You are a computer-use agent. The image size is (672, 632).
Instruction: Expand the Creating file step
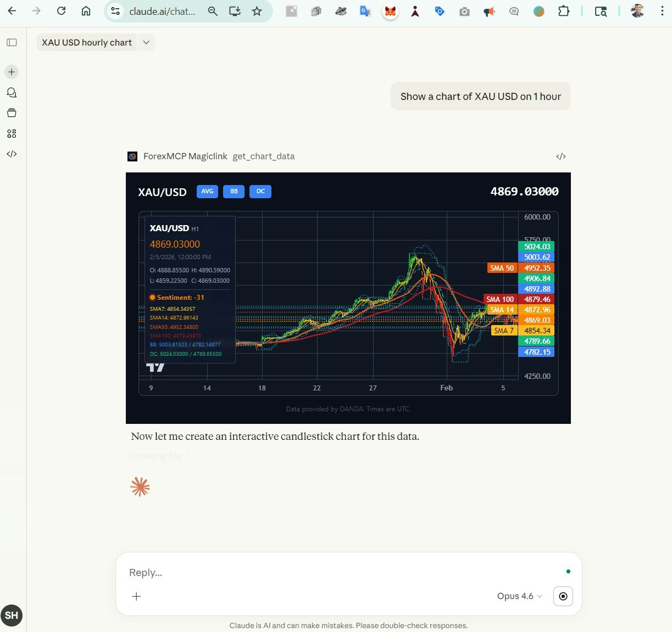160,456
